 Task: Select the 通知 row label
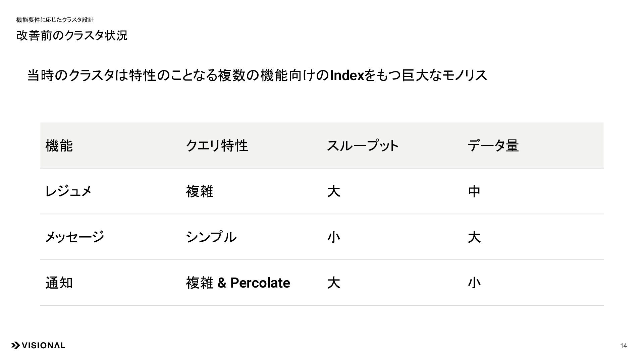tap(59, 283)
